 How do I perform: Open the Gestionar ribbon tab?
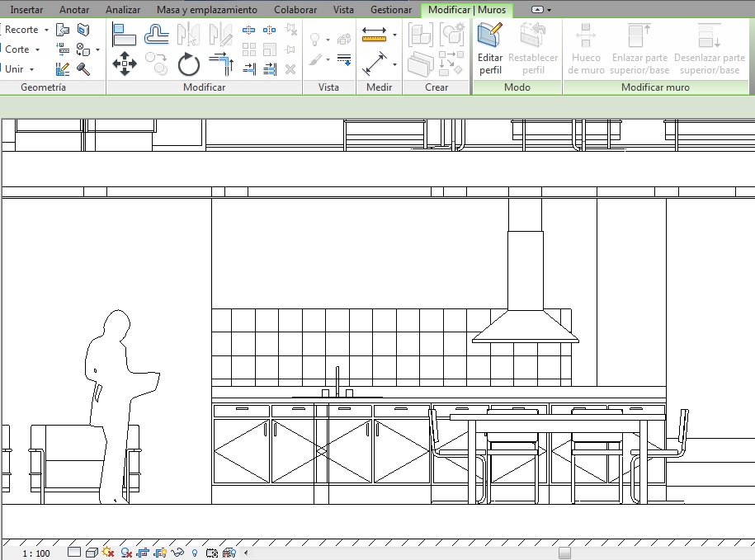tap(391, 10)
